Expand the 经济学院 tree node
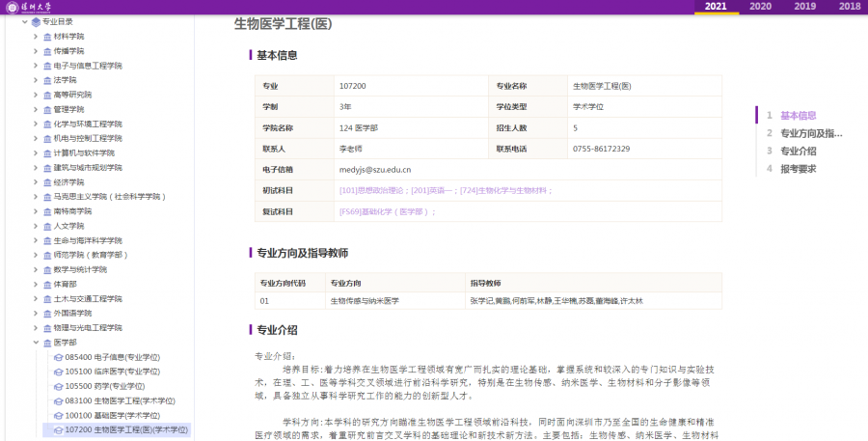Viewport: 868px width, 441px height. tap(36, 181)
